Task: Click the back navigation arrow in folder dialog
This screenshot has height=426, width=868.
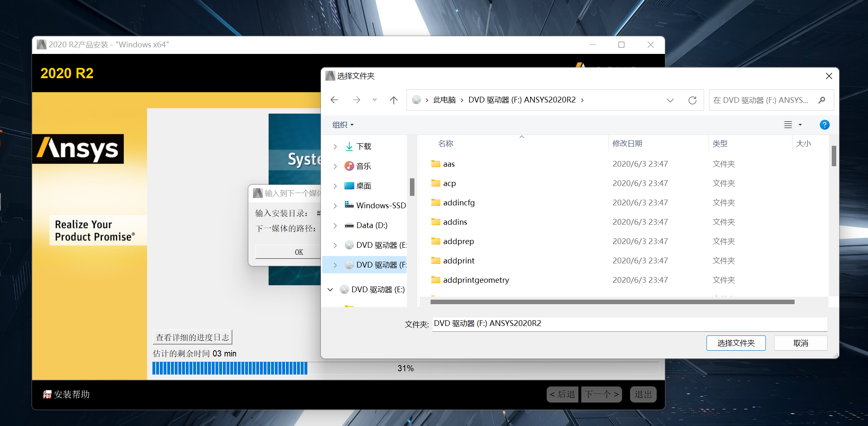Action: point(334,100)
